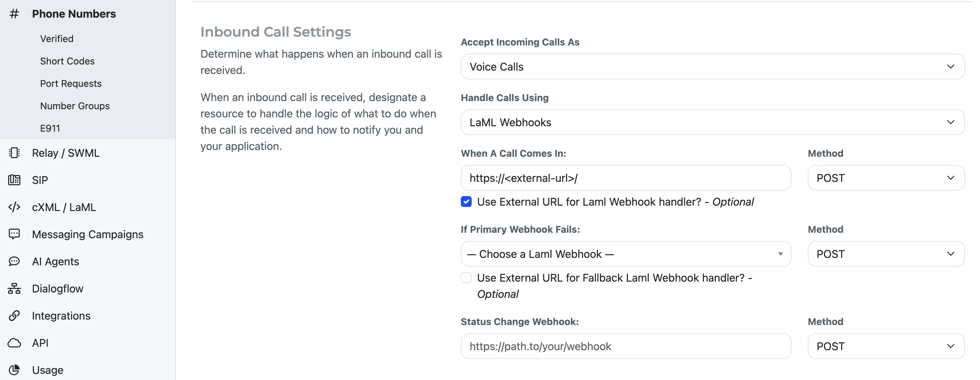Open the Port Requests page

pyautogui.click(x=70, y=83)
